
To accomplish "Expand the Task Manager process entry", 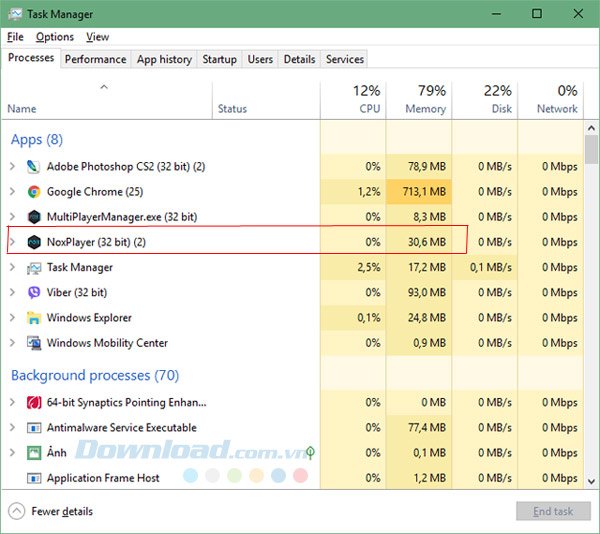I will (x=12, y=267).
